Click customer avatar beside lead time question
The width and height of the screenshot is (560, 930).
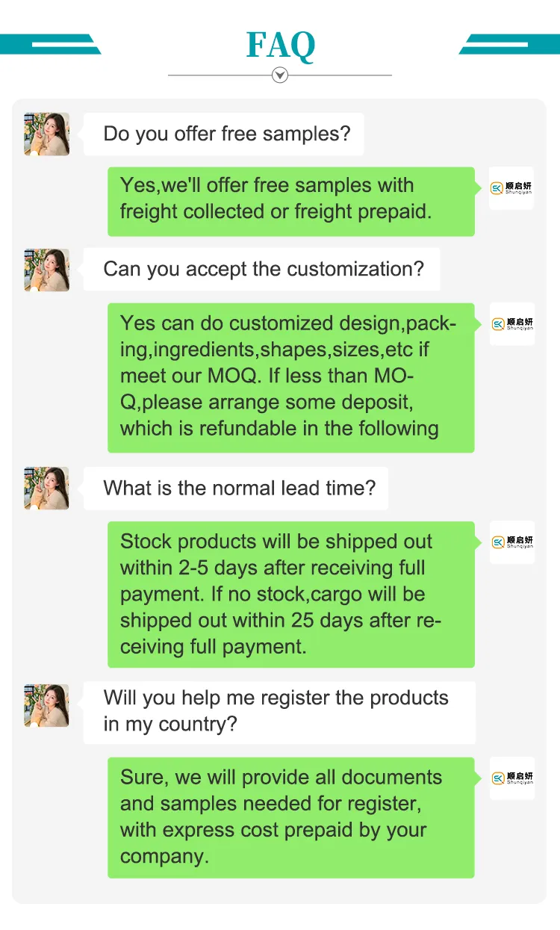tap(46, 489)
